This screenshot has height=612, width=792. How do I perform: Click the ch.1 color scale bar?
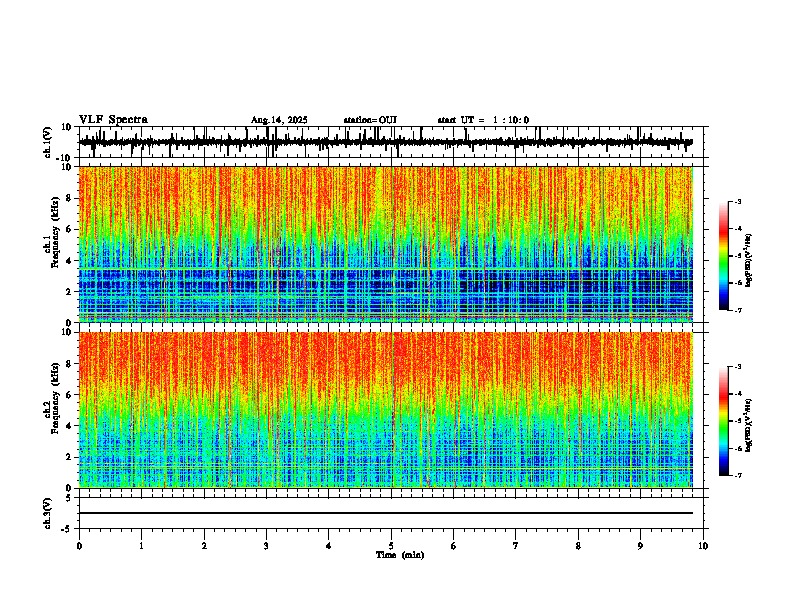[x=724, y=256]
